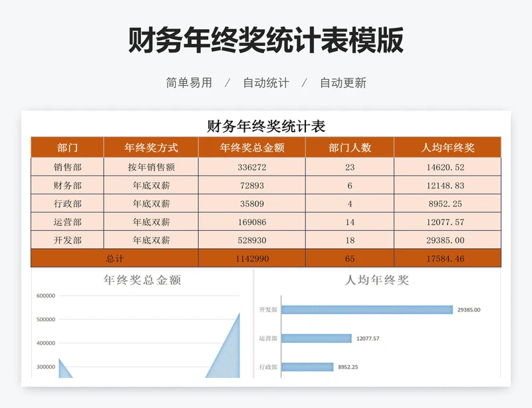Select headcount cell 6 for 财务部
This screenshot has height=408, width=532.
[350, 185]
